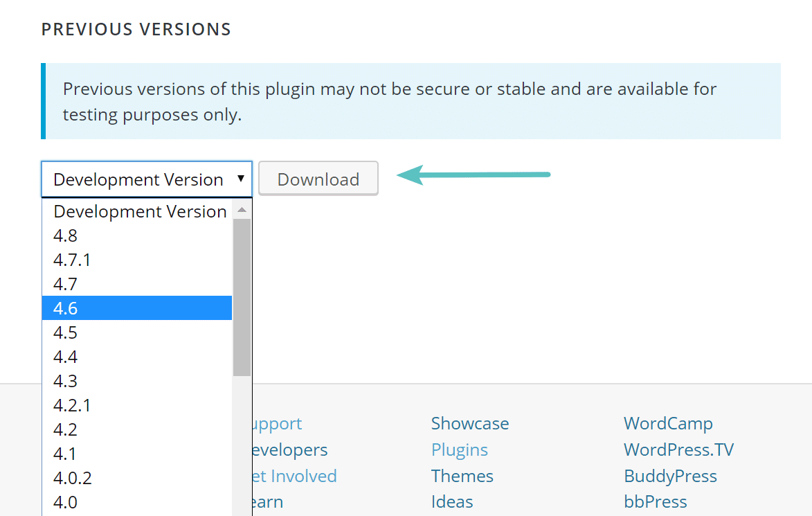This screenshot has width=812, height=516.
Task: Open the version selector dropdown arrow
Action: 242,179
